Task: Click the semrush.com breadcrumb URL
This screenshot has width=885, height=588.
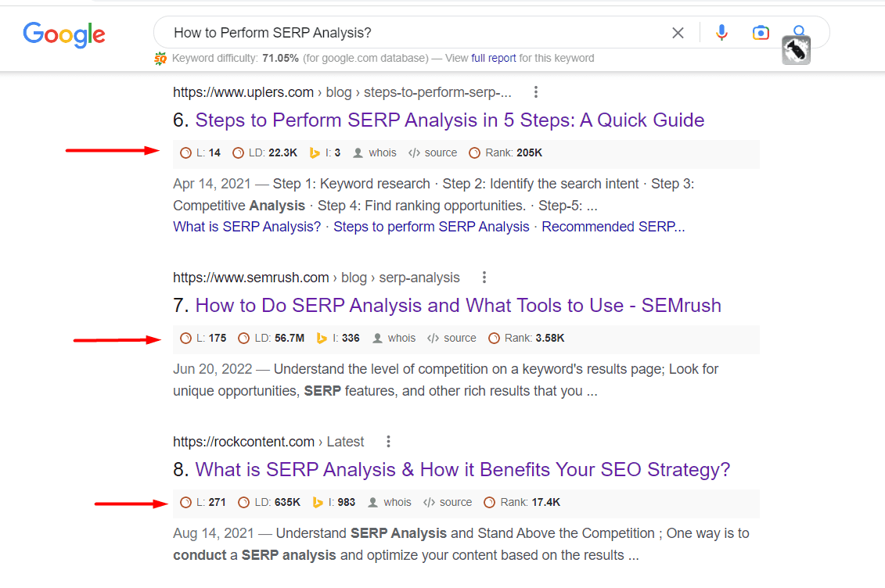Action: (x=316, y=278)
